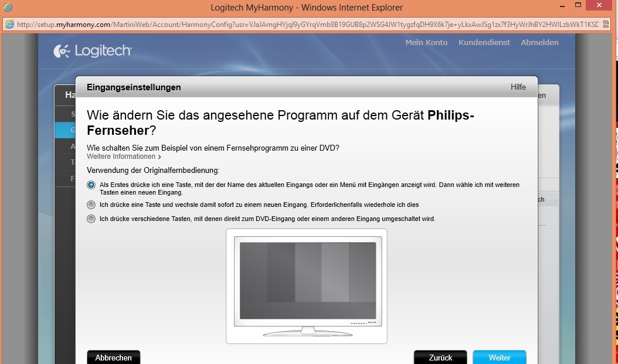
Task: Select radio option 'Ich drücke verschiedene Tasten'
Action: [x=91, y=219]
